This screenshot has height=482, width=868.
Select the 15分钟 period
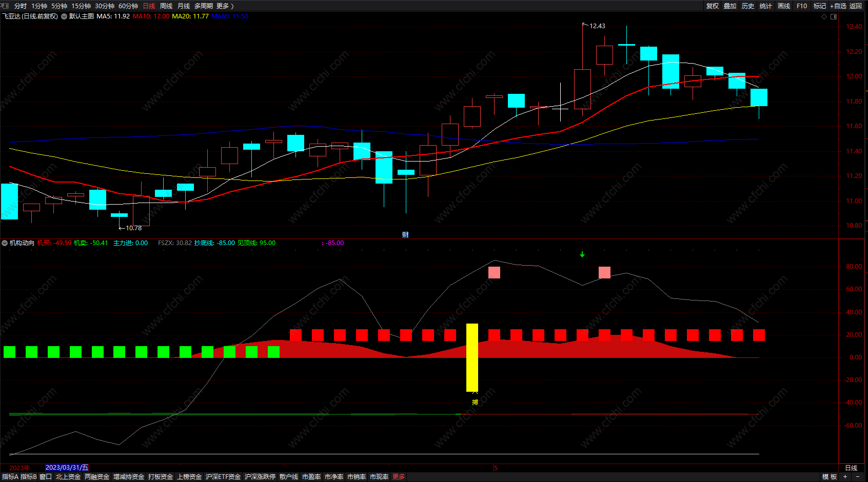81,6
